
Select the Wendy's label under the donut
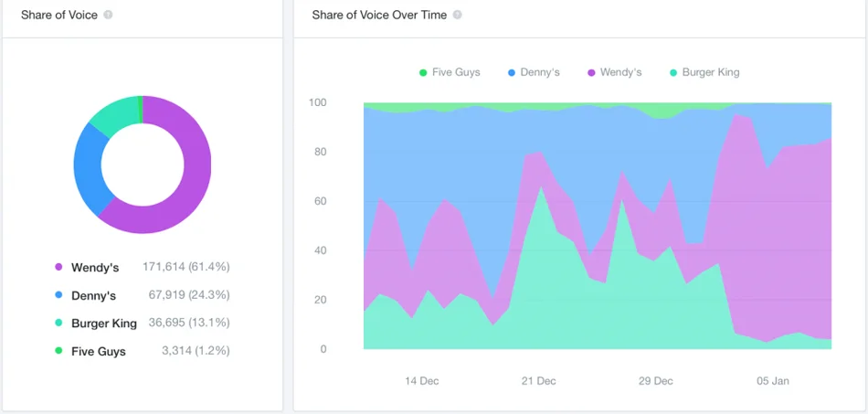pyautogui.click(x=95, y=268)
